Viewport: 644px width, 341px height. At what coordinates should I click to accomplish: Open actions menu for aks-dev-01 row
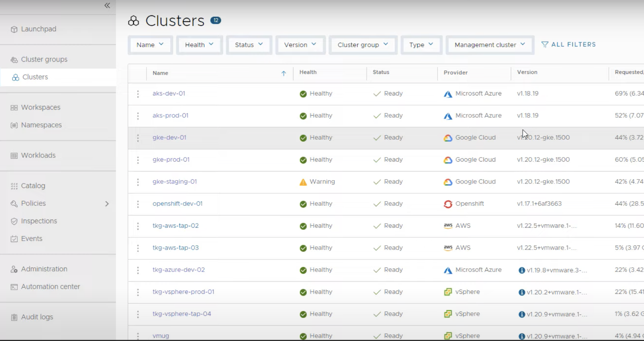click(138, 94)
